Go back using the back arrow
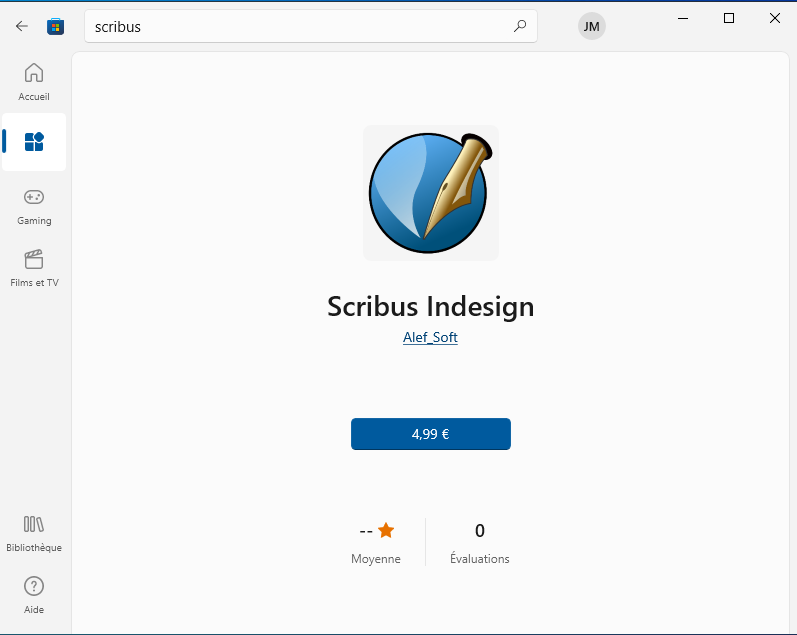The image size is (797, 635). (x=22, y=26)
